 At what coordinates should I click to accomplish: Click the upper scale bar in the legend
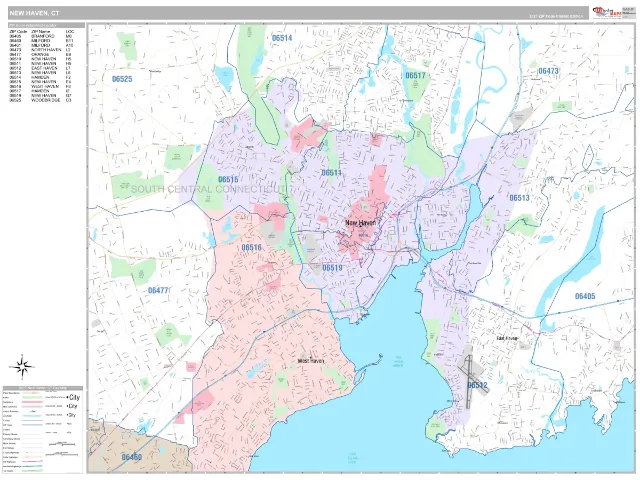62,444
